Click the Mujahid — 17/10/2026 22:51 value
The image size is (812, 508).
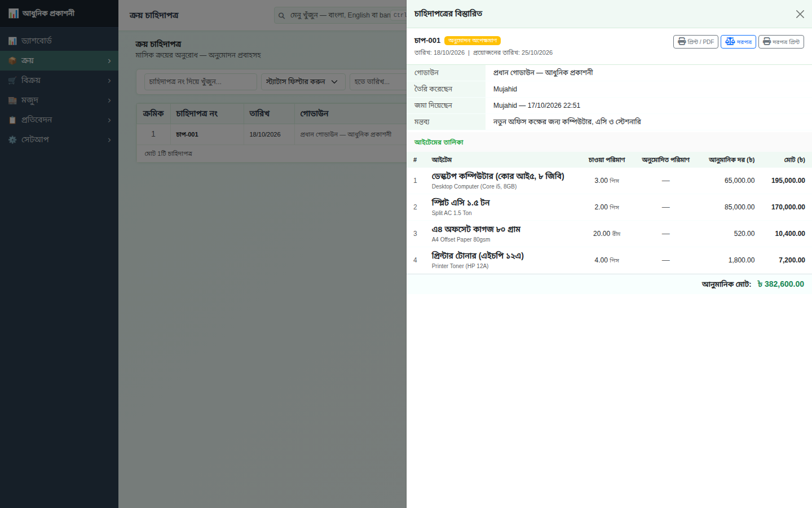537,106
